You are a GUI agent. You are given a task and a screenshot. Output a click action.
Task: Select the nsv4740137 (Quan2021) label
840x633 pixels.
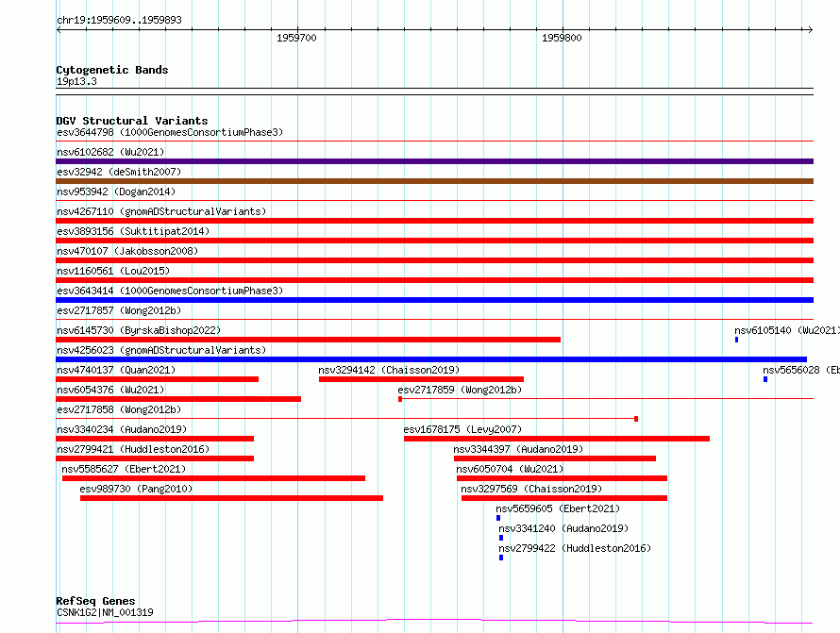(x=116, y=370)
